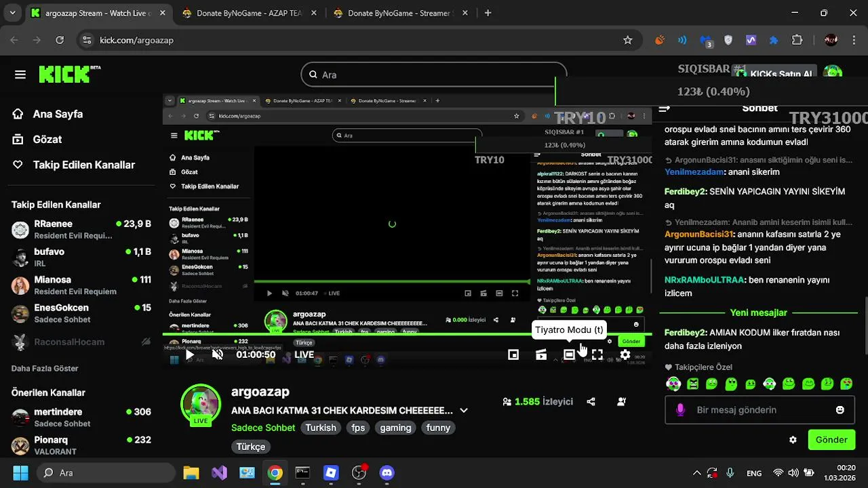The image size is (868, 488).
Task: Toggle Tiyatro Modu theater mode
Action: pyautogui.click(x=569, y=354)
